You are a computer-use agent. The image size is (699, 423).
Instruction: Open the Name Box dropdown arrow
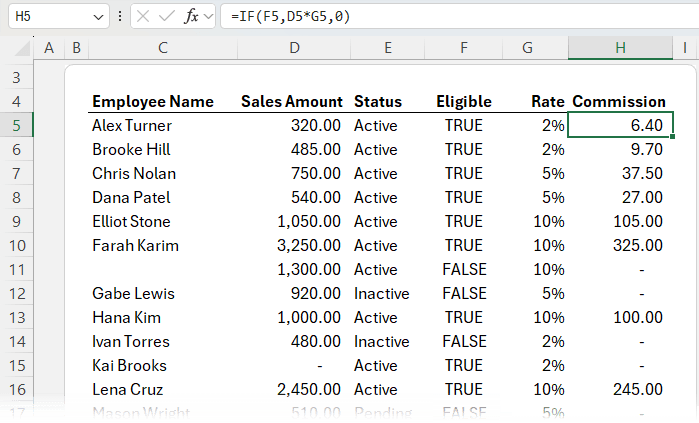pyautogui.click(x=98, y=17)
